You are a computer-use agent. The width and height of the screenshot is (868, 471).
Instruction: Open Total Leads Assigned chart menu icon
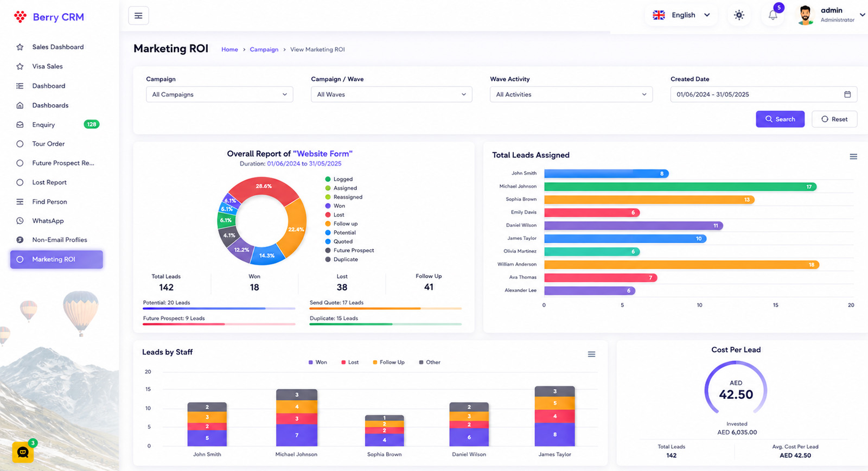(853, 156)
